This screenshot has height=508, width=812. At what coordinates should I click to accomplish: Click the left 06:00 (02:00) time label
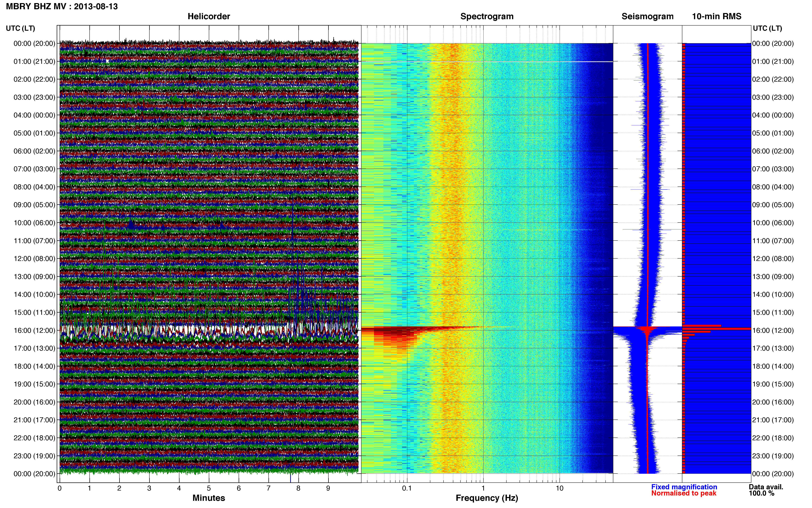(34, 151)
